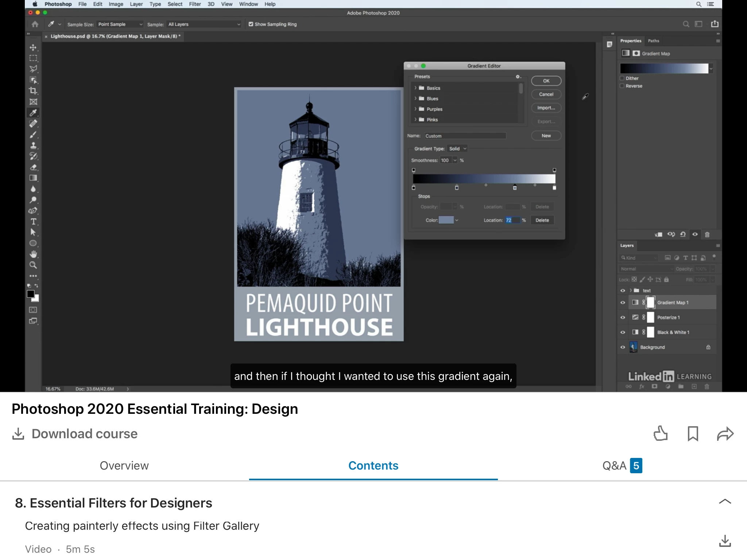Switch to the Overview tab
Viewport: 747px width, 560px height.
pyautogui.click(x=124, y=466)
